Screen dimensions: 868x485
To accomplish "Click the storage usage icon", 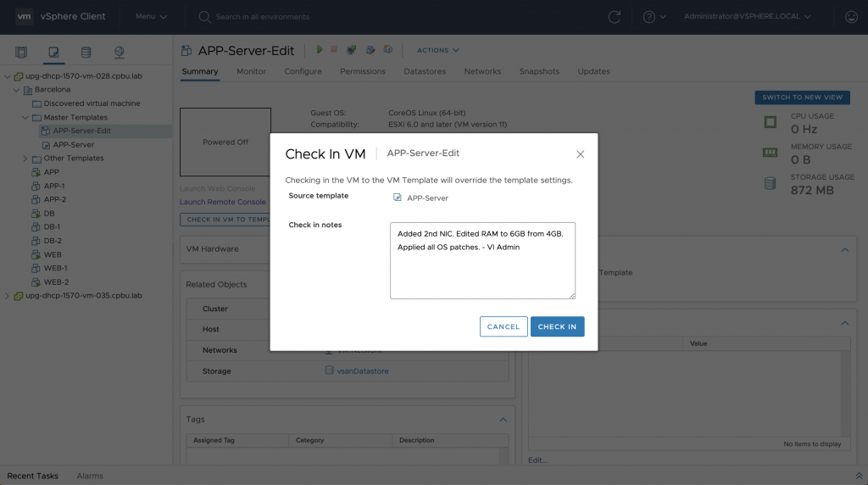I will 770,183.
